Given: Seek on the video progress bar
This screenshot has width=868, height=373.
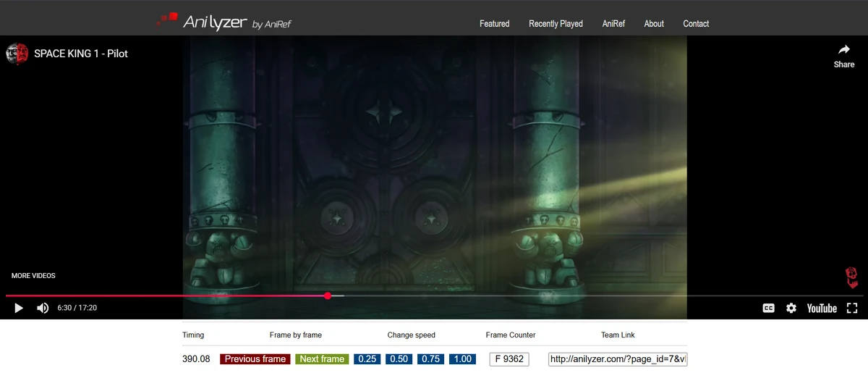Looking at the screenshot, I should [x=434, y=296].
